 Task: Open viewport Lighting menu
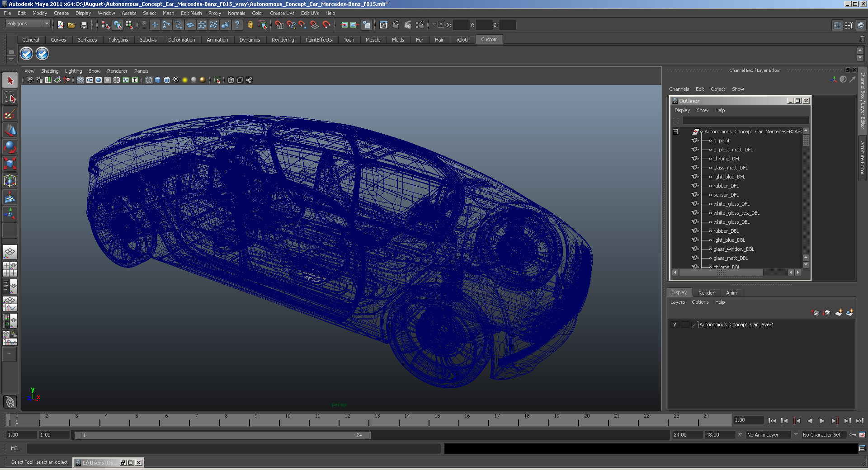(x=74, y=71)
